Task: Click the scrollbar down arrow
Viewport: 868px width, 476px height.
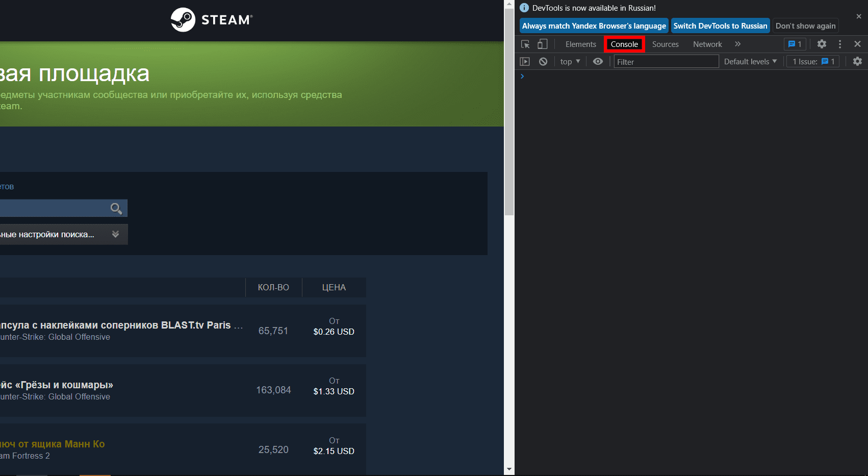Action: pyautogui.click(x=509, y=470)
